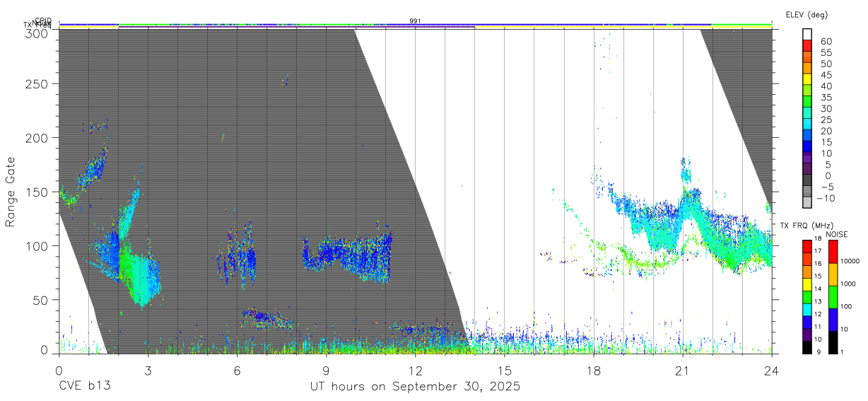The image size is (868, 401).
Task: Click the NOISE swatch between 1 and 10
Action: (833, 342)
